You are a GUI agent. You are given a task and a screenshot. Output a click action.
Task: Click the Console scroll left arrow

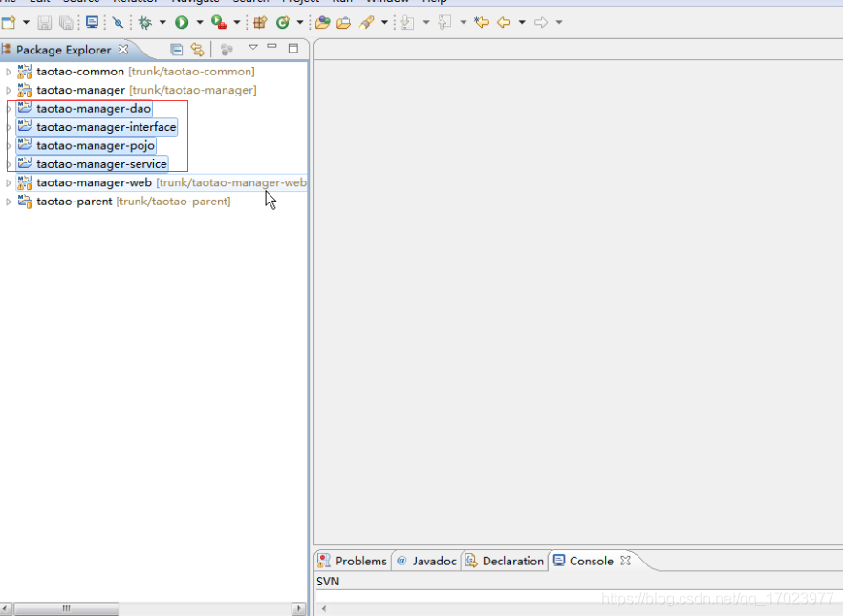click(323, 608)
